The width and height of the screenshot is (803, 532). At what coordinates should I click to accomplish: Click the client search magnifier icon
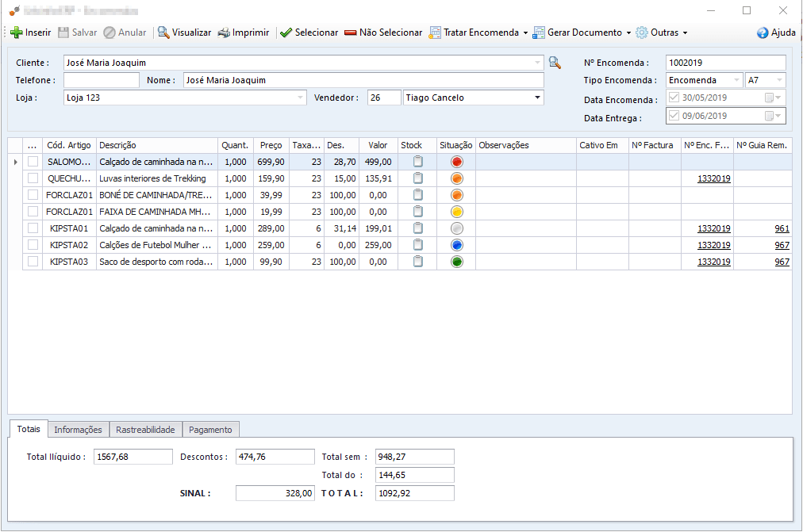(x=555, y=63)
